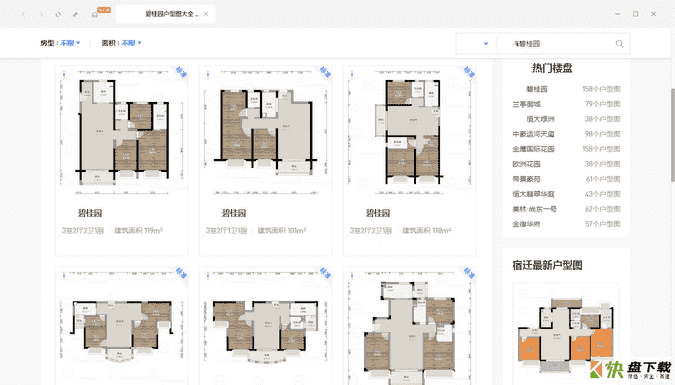Click the 3室2厅2卫1厨 text beside 119m²
The height and width of the screenshot is (385, 675).
pos(83,230)
